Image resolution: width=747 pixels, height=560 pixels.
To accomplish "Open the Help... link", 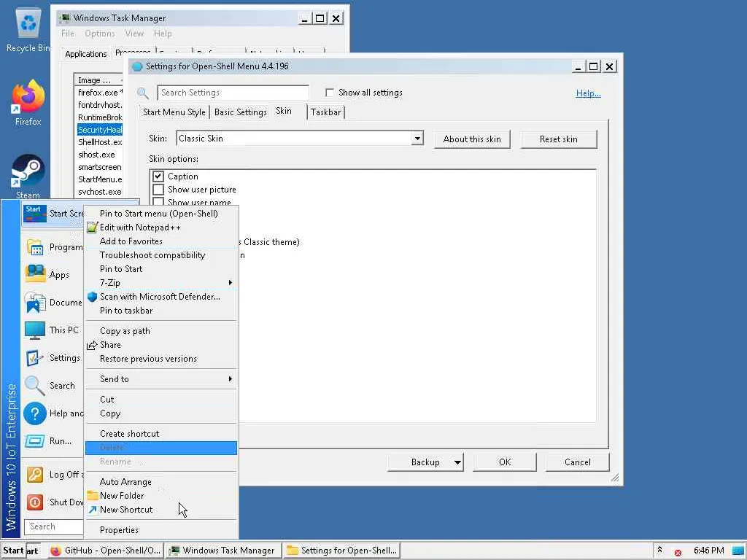I will point(589,93).
